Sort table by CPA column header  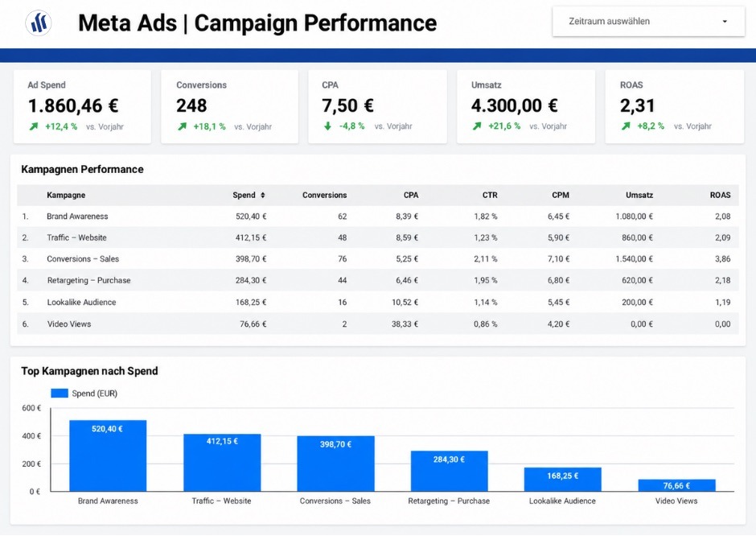(x=411, y=196)
